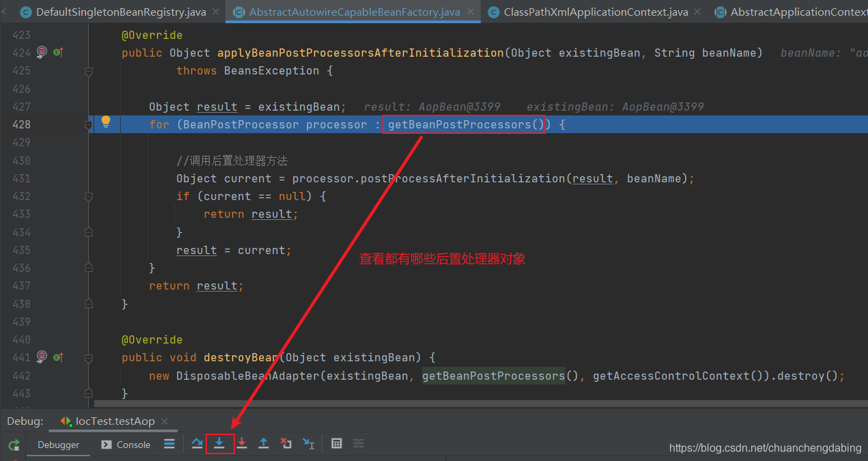Open the AbstractApplicationContext editor tab
The width and height of the screenshot is (868, 461).
tap(791, 12)
